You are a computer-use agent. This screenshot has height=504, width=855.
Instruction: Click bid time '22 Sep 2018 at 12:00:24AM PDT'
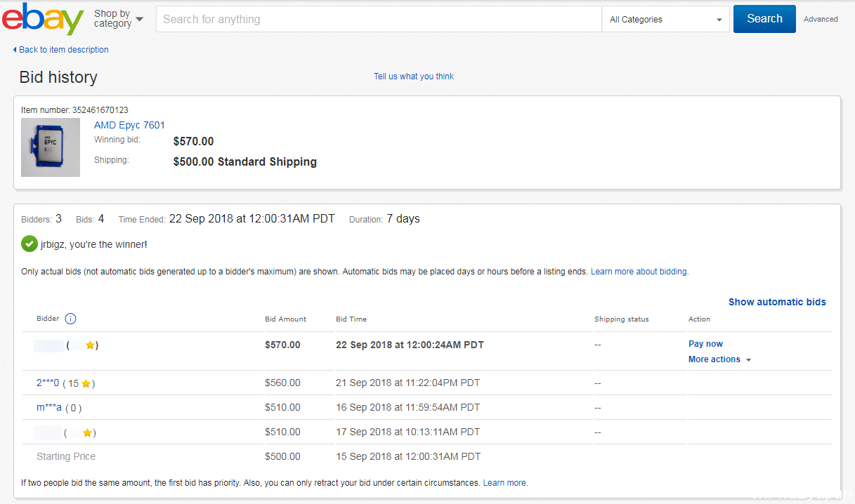coord(410,345)
